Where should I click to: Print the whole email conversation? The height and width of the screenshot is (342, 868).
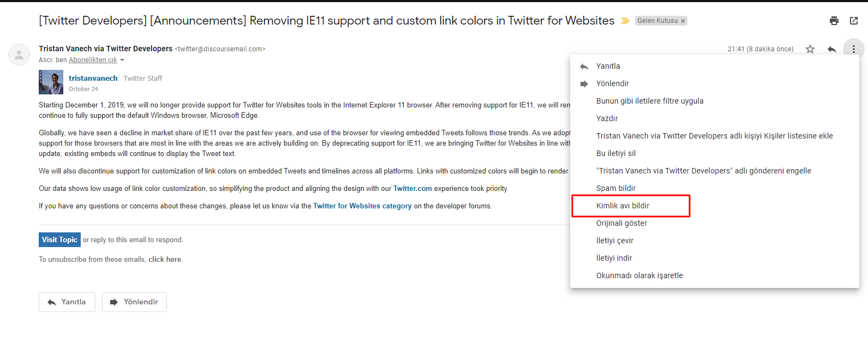pyautogui.click(x=834, y=21)
